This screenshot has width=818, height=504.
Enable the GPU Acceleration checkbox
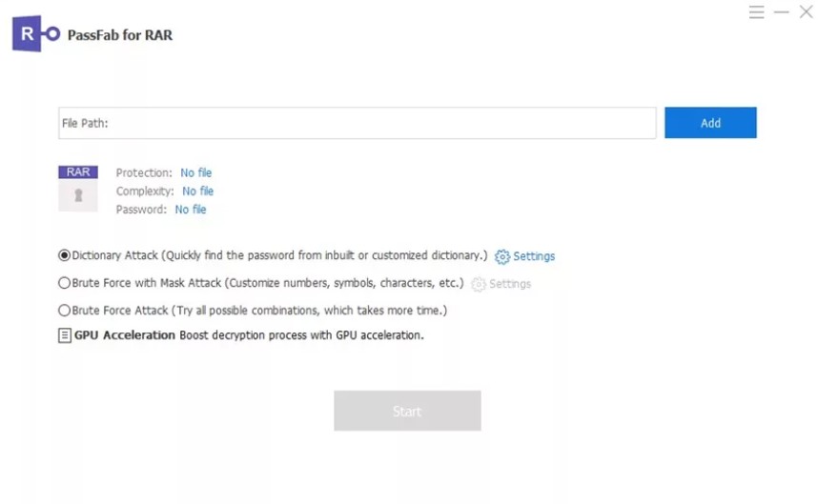65,335
